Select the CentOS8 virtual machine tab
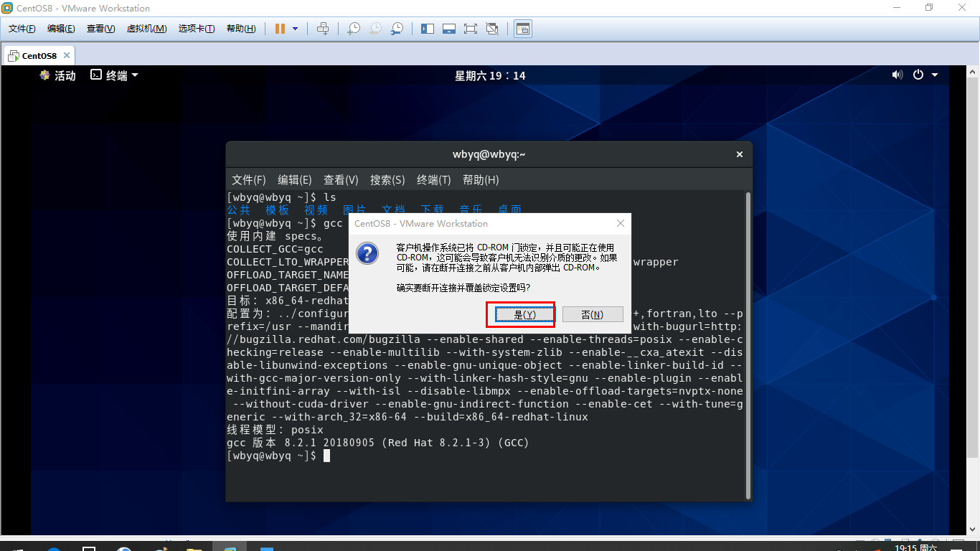This screenshot has width=980, height=551. [39, 55]
